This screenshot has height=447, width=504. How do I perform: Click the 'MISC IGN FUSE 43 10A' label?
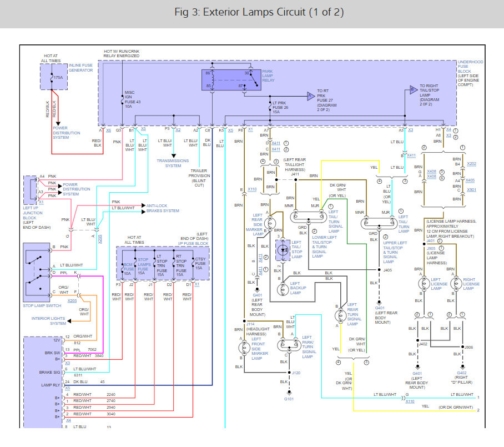(133, 99)
